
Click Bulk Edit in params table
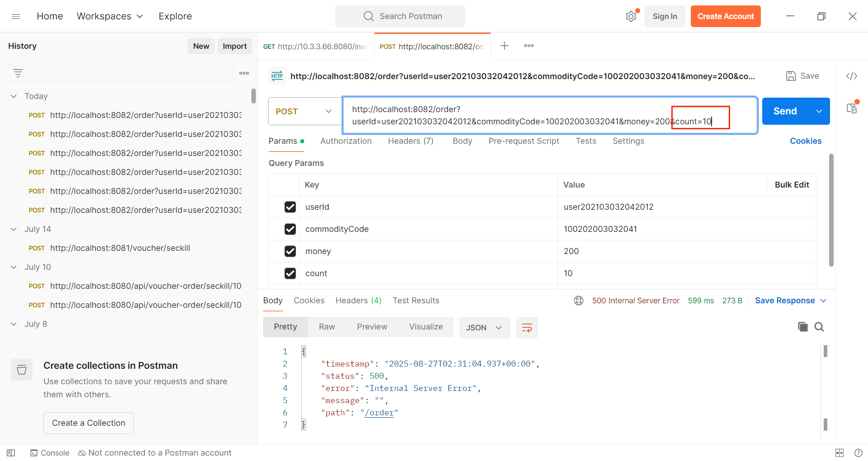pyautogui.click(x=792, y=185)
